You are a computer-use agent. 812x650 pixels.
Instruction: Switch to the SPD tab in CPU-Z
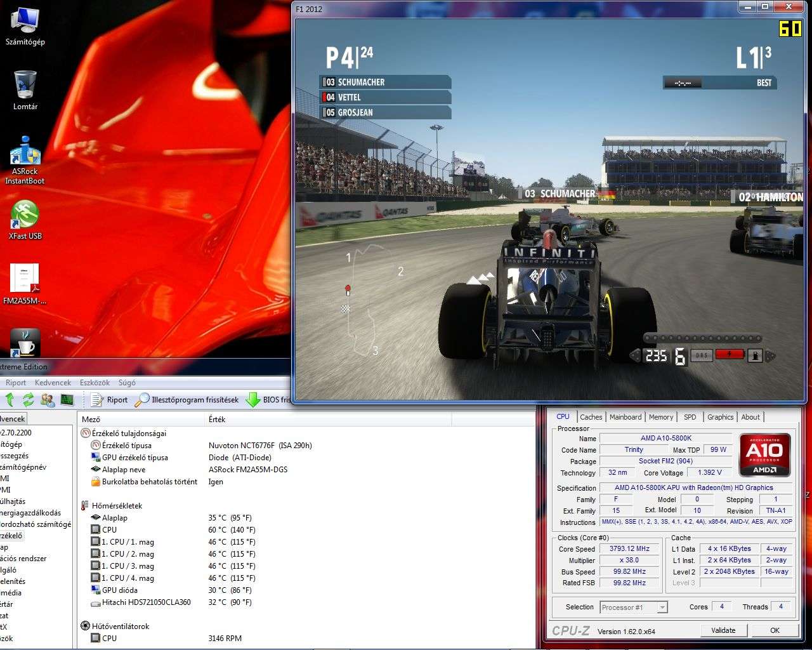pyautogui.click(x=690, y=417)
